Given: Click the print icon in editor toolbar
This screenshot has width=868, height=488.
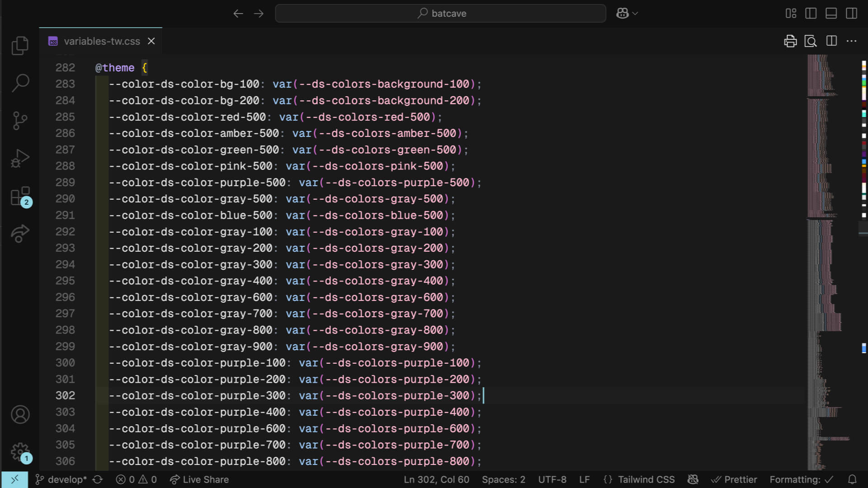Looking at the screenshot, I should [x=790, y=41].
